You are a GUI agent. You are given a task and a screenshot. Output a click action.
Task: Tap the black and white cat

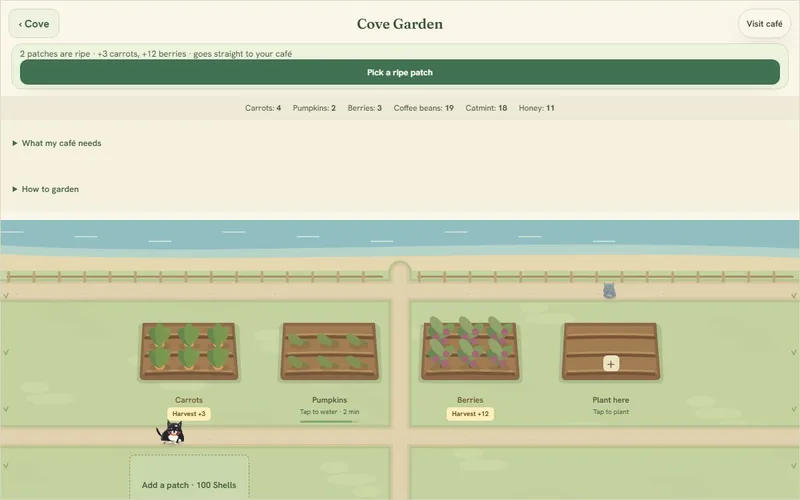tap(171, 432)
